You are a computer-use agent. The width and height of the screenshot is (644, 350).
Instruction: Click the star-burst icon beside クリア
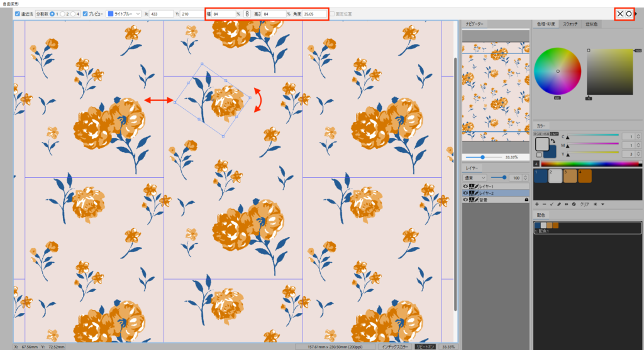595,204
